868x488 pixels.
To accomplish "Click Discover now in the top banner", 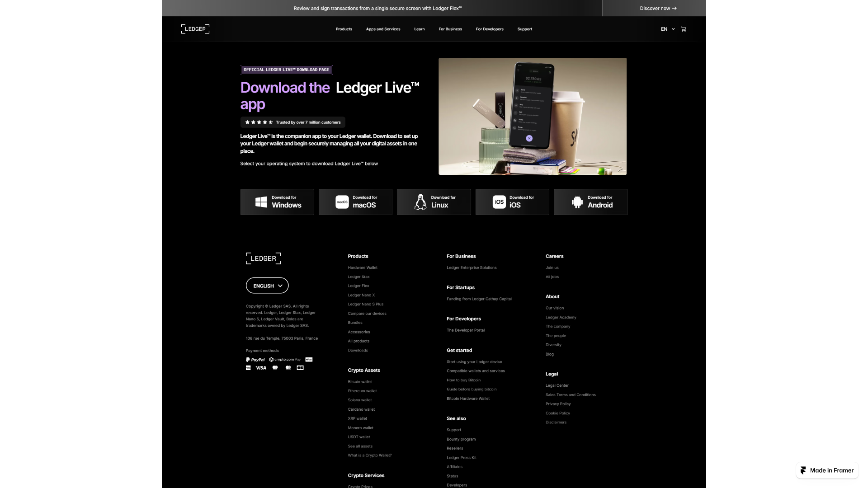I will (658, 8).
